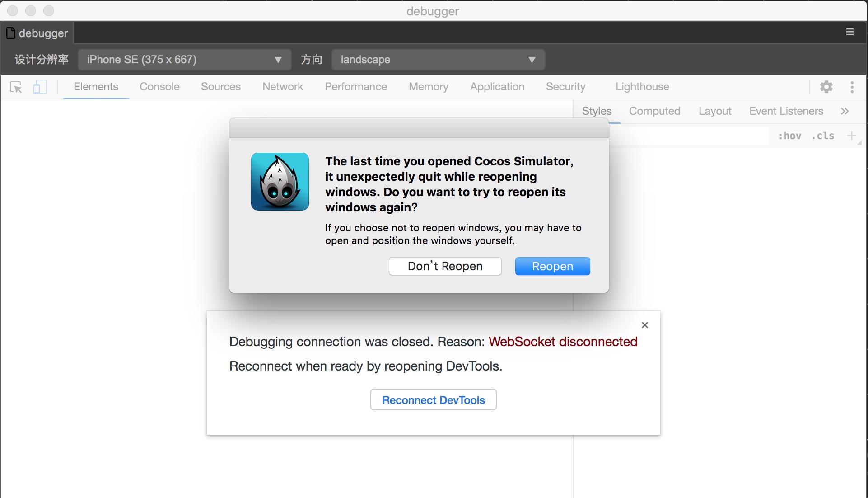Click the new style rule plus icon
Image resolution: width=868 pixels, height=498 pixels.
coord(851,136)
